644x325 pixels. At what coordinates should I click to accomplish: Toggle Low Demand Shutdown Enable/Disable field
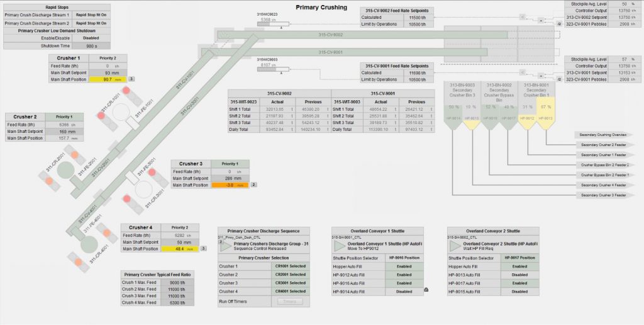(x=91, y=38)
